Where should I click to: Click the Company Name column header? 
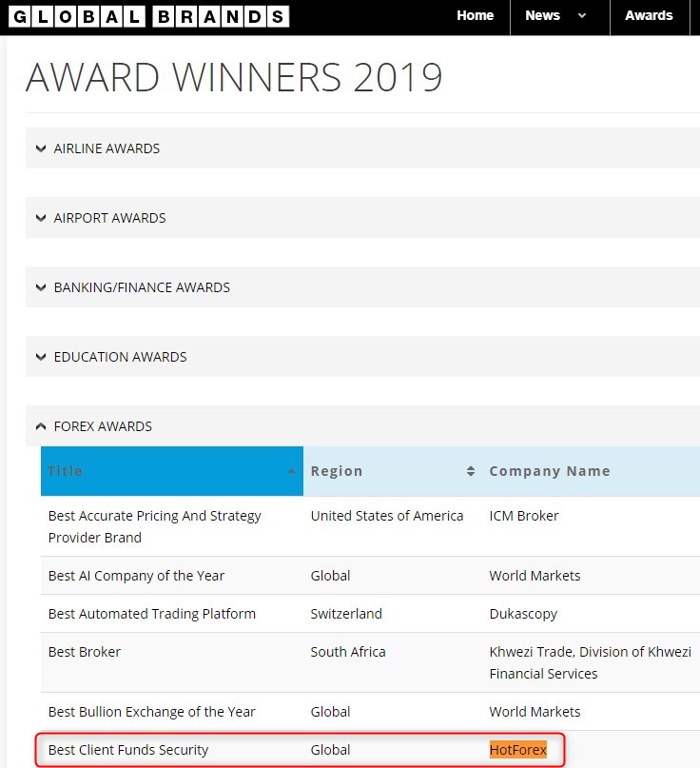pos(550,471)
